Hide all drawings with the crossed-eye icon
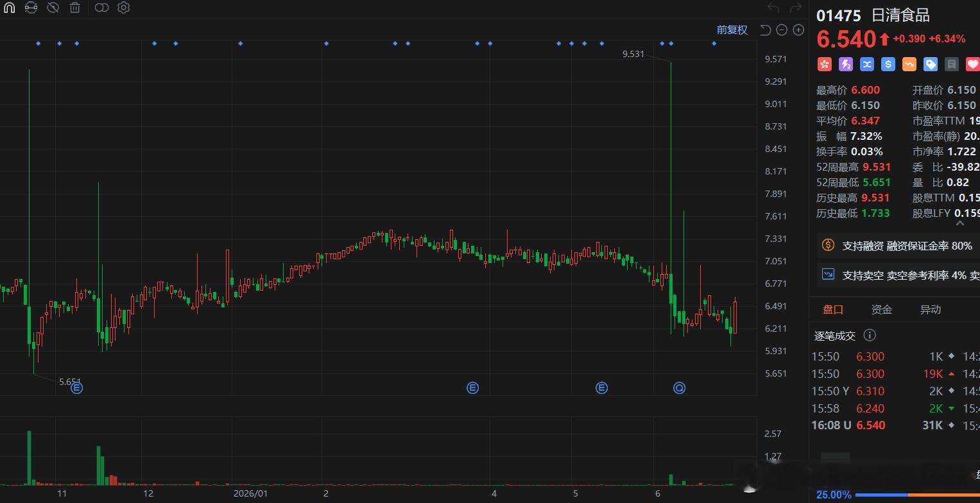The image size is (980, 503). (53, 8)
